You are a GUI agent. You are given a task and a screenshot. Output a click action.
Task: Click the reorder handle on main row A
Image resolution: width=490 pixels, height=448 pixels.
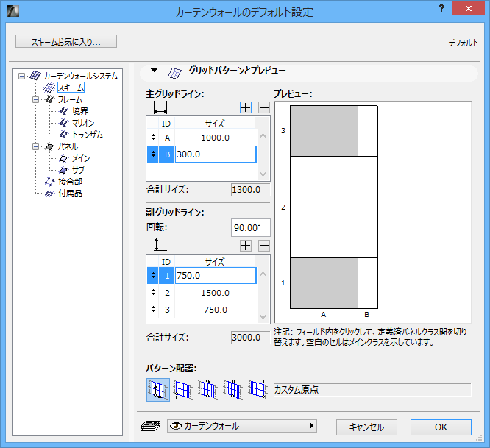click(x=153, y=137)
